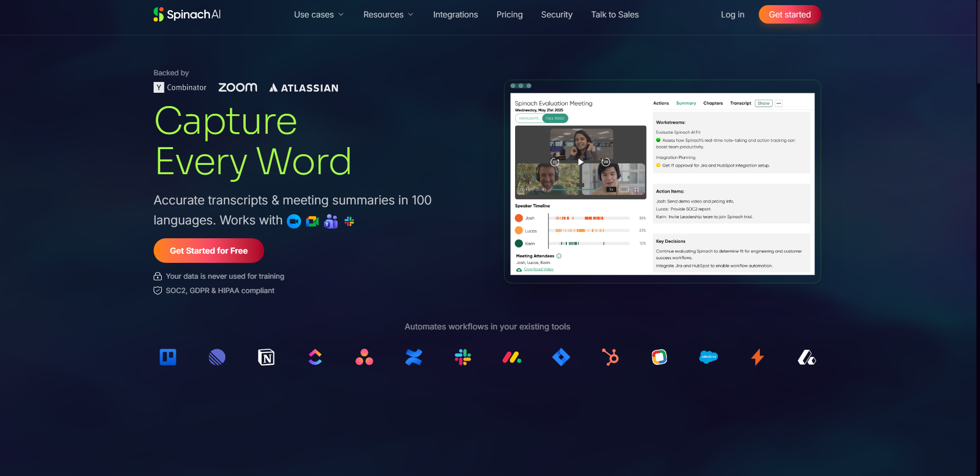Click the ClickUp integration icon

[315, 357]
